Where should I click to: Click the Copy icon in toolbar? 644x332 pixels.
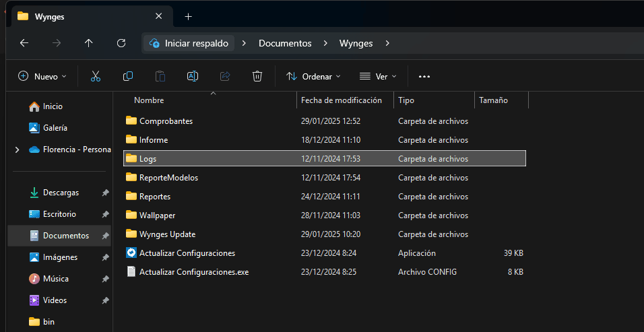128,77
